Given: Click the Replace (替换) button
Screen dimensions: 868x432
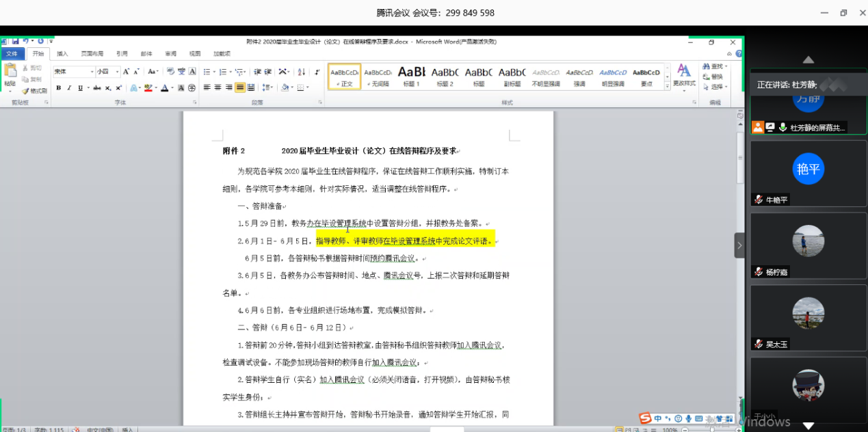Looking at the screenshot, I should [712, 77].
